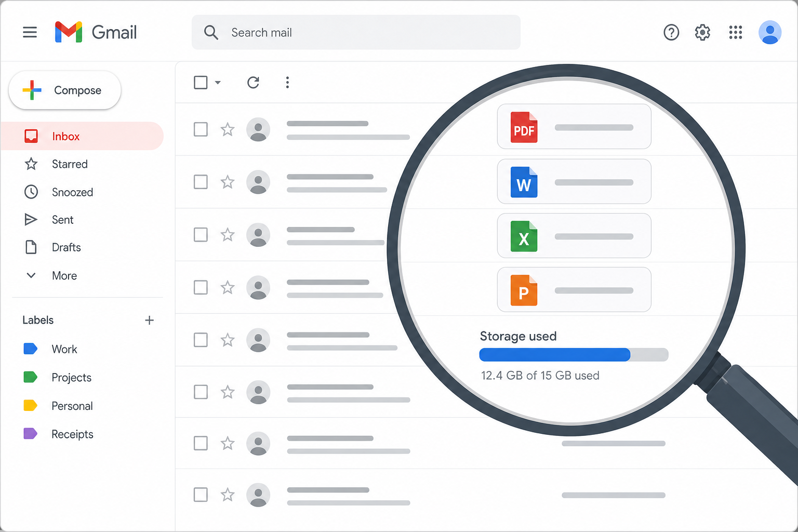Select the last email checkbox
Viewport: 798px width, 532px height.
[x=201, y=495]
